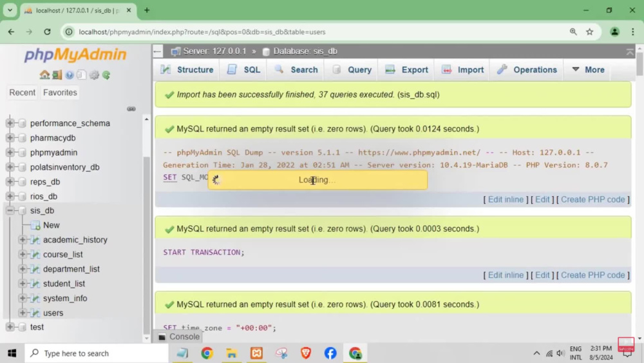644x363 pixels.
Task: Open the Brave browser taskbar icon
Action: click(x=305, y=353)
